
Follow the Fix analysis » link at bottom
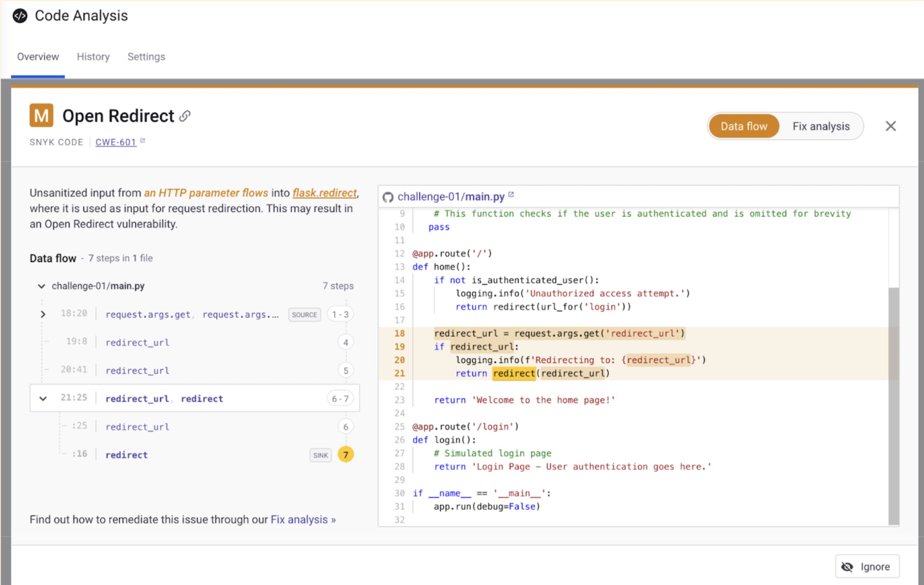coord(303,519)
